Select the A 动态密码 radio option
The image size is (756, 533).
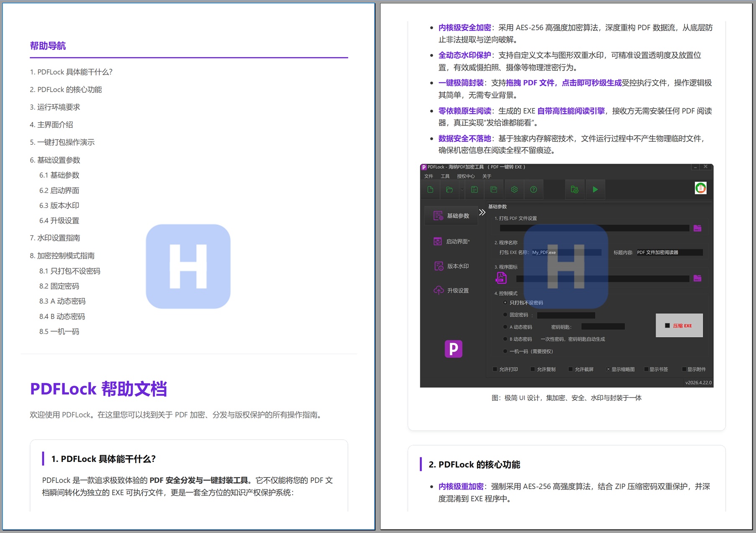pyautogui.click(x=505, y=327)
